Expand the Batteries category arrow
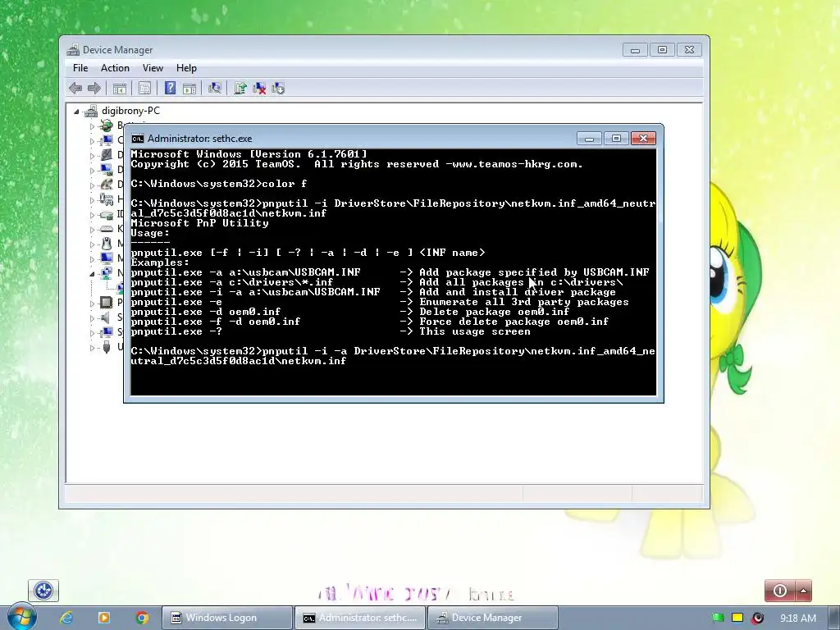 click(92, 126)
